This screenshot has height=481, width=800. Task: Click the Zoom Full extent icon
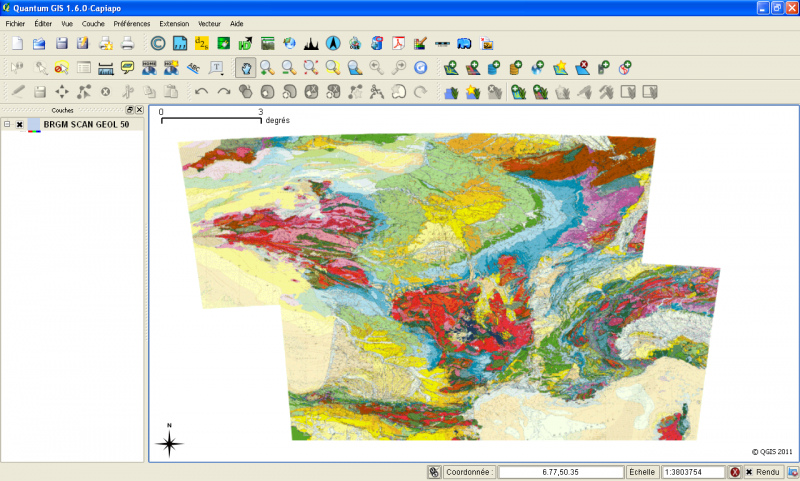[x=310, y=68]
